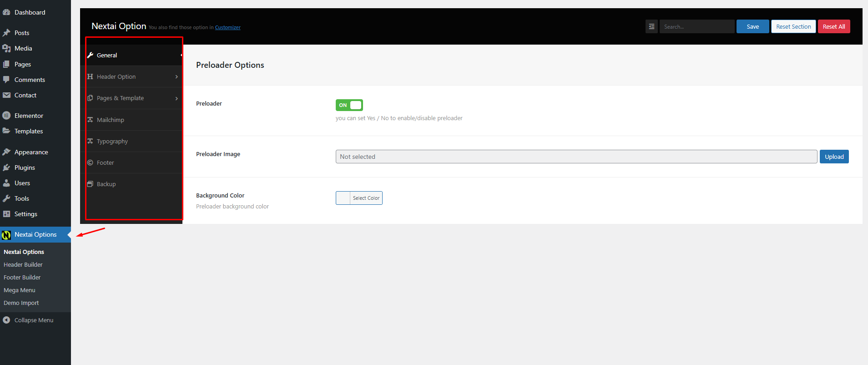Focus the Search options input field
The height and width of the screenshot is (365, 868).
tap(696, 27)
